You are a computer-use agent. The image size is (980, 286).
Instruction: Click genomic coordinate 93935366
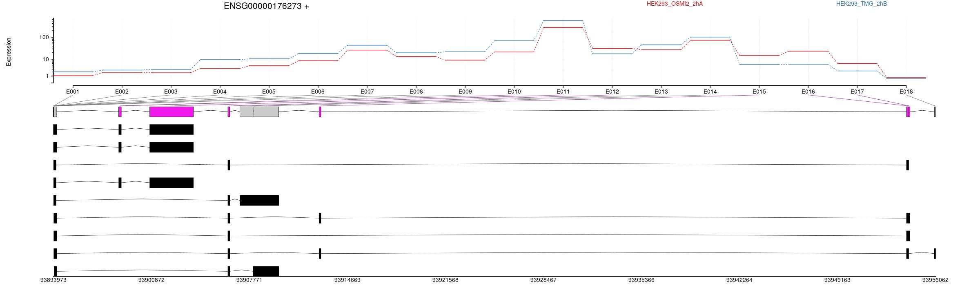(641, 280)
